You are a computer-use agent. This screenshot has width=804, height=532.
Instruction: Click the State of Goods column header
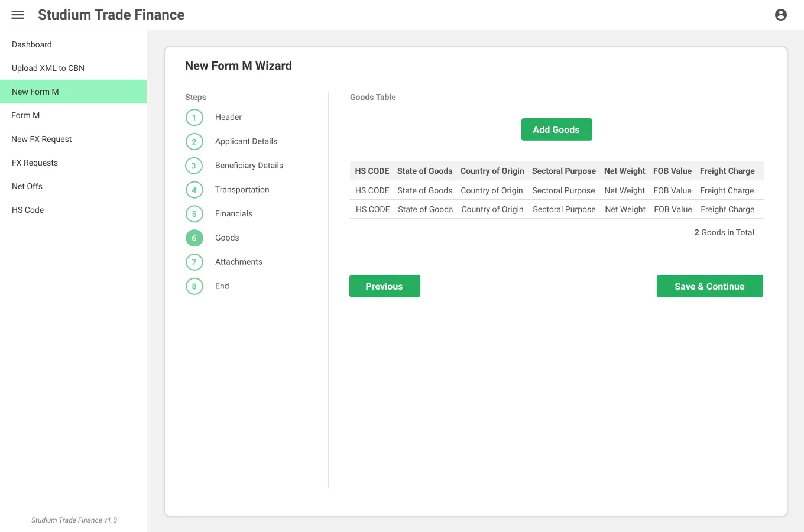pyautogui.click(x=424, y=171)
